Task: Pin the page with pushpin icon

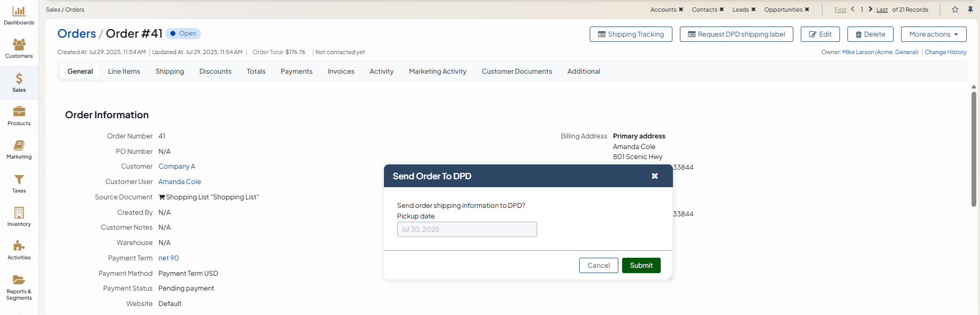Action: tap(970, 10)
